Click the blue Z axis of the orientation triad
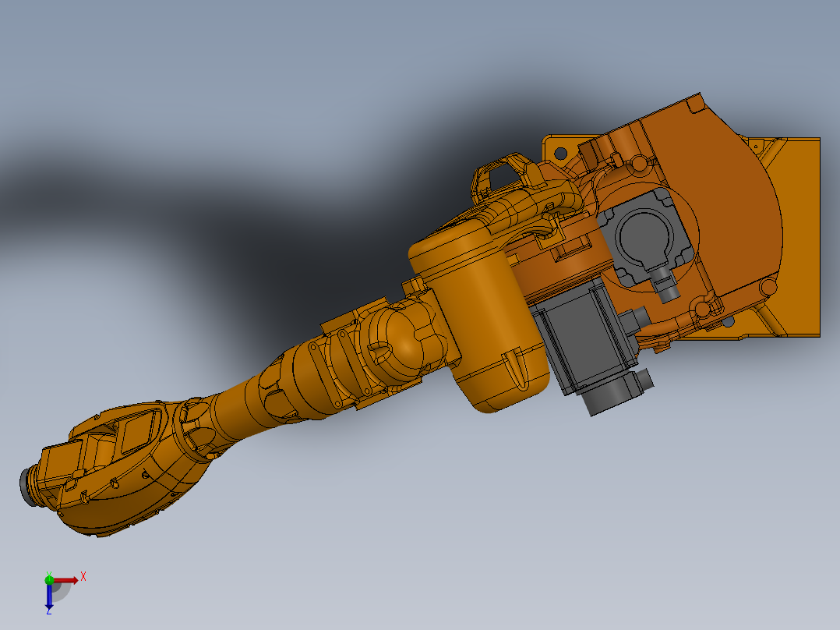The image size is (840, 630). pyautogui.click(x=49, y=596)
